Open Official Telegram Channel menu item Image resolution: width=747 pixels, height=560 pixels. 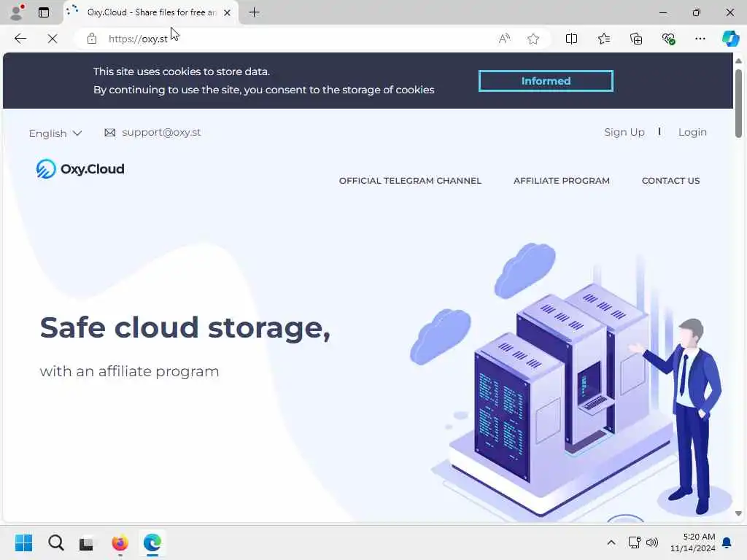[x=410, y=181]
